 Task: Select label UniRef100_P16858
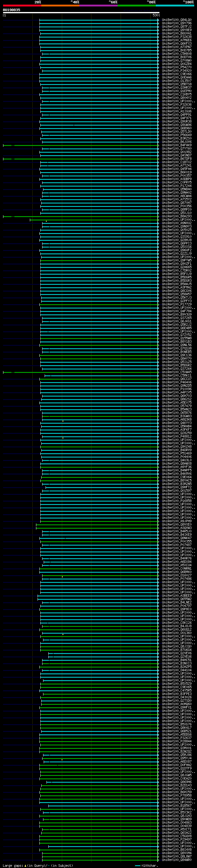(177, 500)
